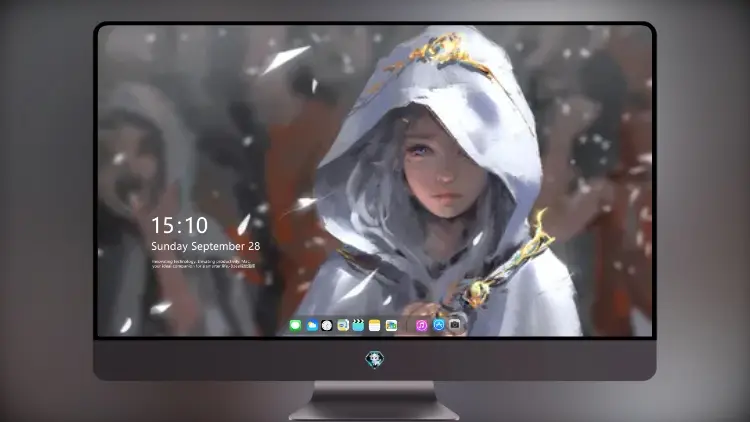
Task: Open the Weather app in the dock
Action: (x=312, y=325)
